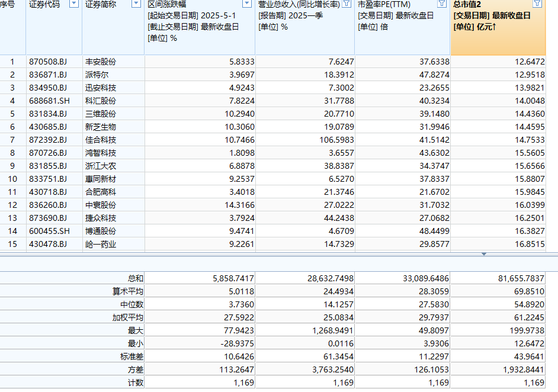Image resolution: width=558 pixels, height=392 pixels.
Task: Click stock name 科汇股份
Action: point(100,101)
